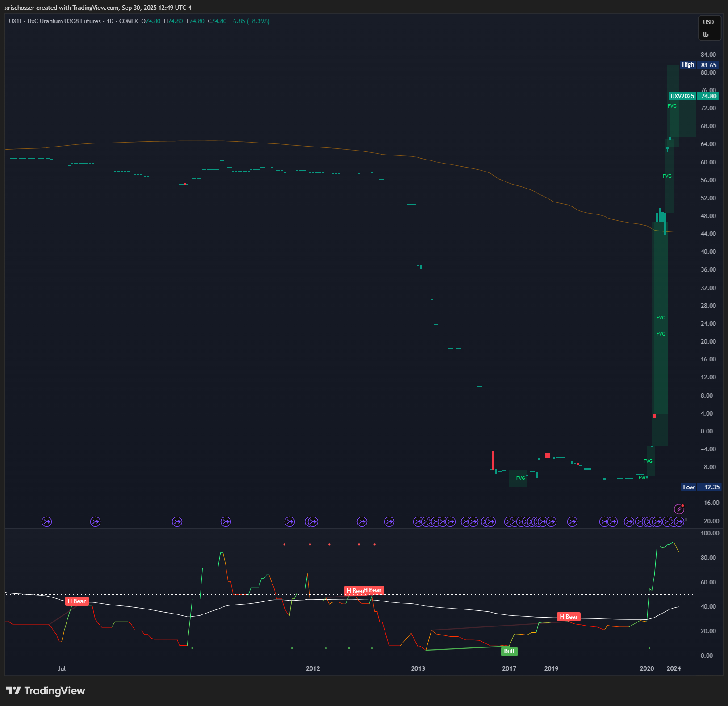Image resolution: width=728 pixels, height=706 pixels.
Task: Click the green bar at the 36.00 level
Action: [x=421, y=267]
